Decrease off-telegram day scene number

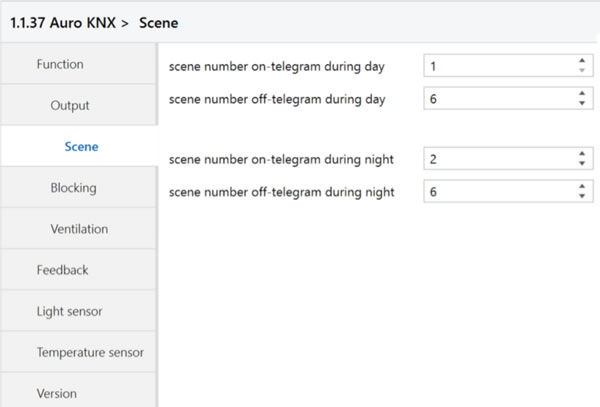tap(582, 103)
